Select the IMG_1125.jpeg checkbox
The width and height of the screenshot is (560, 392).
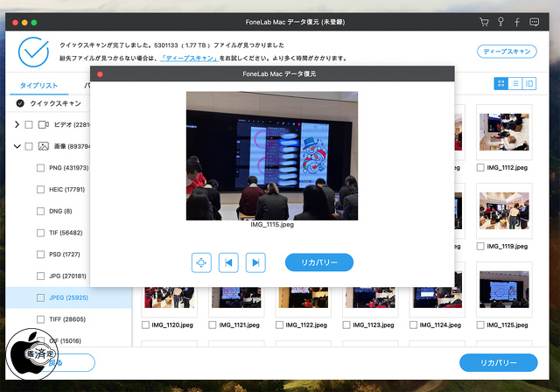pyautogui.click(x=480, y=325)
